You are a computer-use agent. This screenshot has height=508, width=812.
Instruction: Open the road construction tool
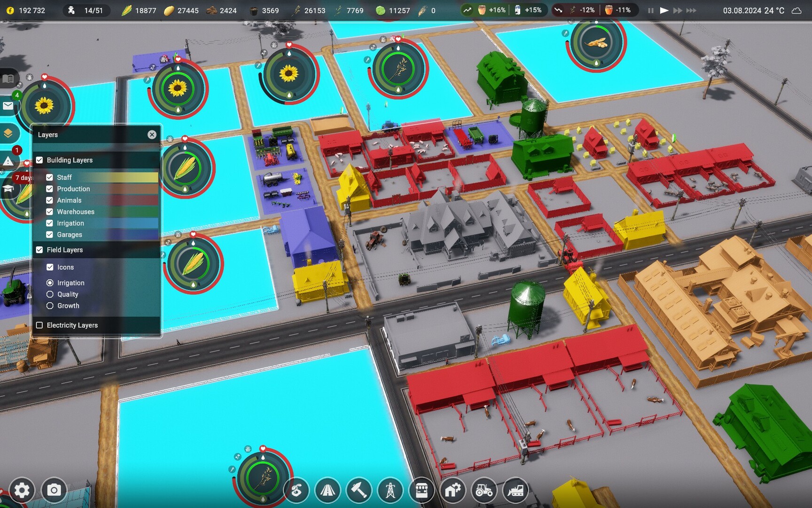(x=328, y=491)
